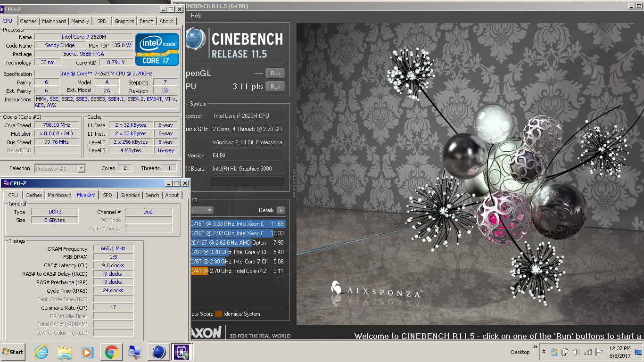The image size is (644, 362).
Task: Click the CPU-Z icon in the Memory window title bar
Action: [x=6, y=183]
